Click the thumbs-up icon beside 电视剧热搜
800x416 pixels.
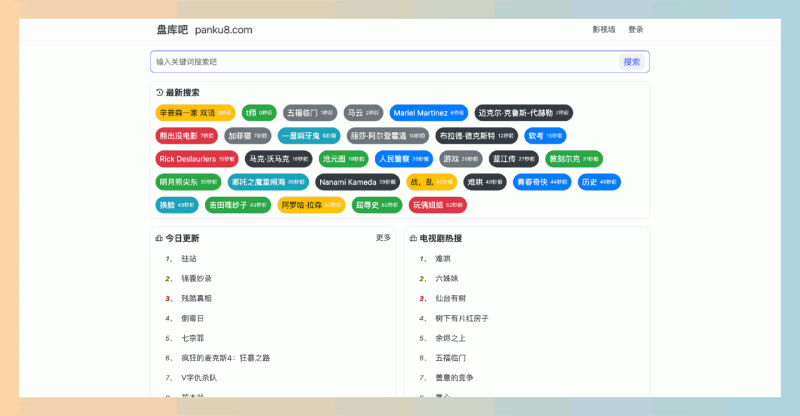413,238
